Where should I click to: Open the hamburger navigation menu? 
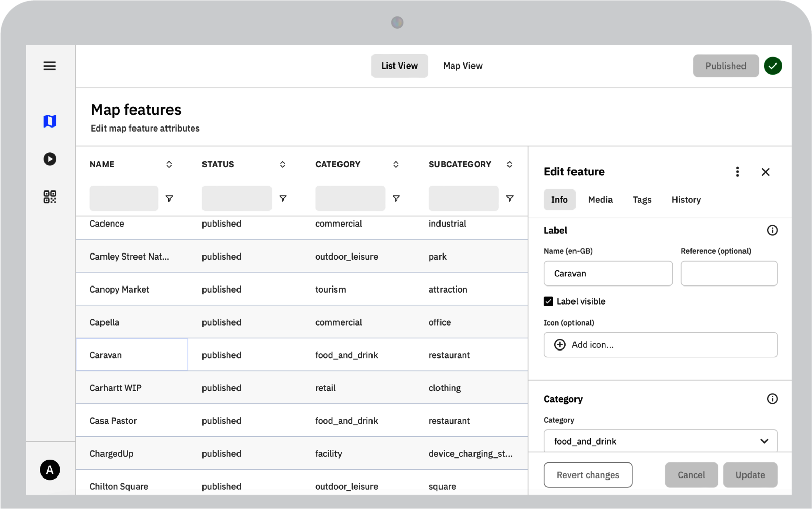tap(50, 66)
